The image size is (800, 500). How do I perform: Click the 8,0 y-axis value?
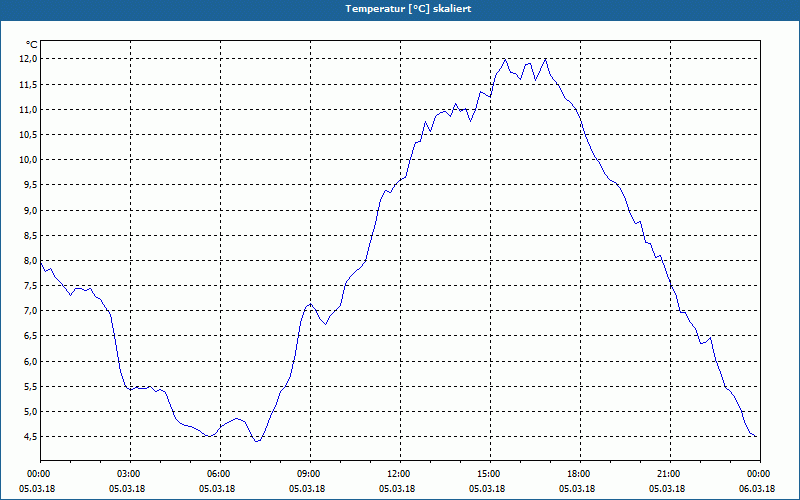30,260
